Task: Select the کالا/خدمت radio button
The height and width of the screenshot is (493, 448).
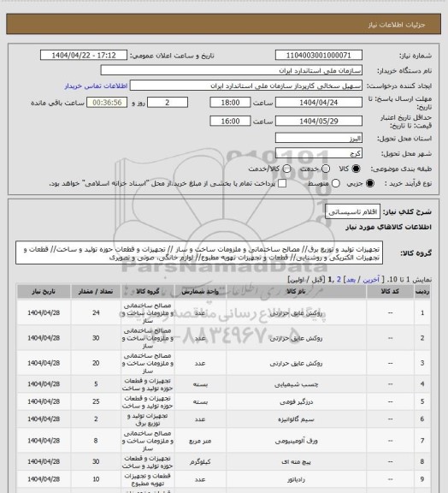Action: pos(286,169)
